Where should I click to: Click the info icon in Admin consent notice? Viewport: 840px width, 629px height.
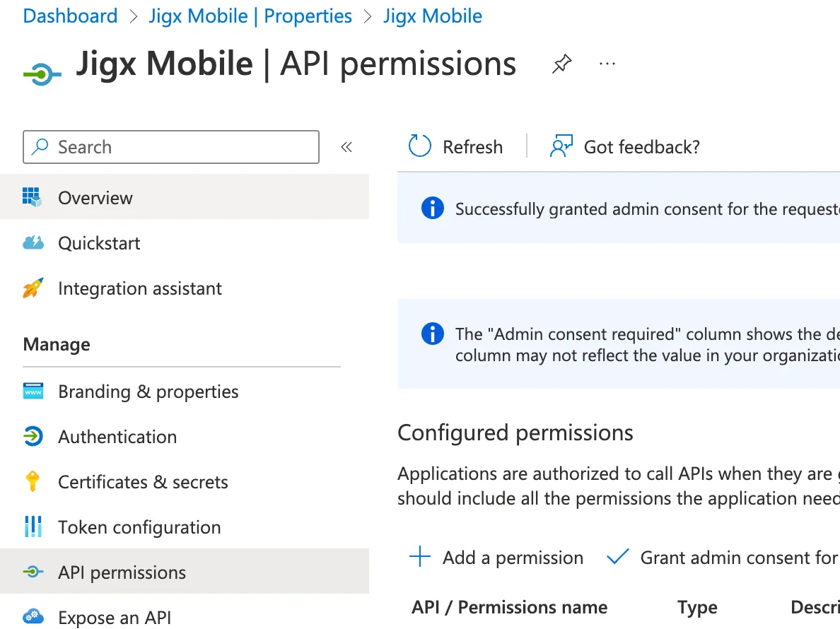[432, 334]
